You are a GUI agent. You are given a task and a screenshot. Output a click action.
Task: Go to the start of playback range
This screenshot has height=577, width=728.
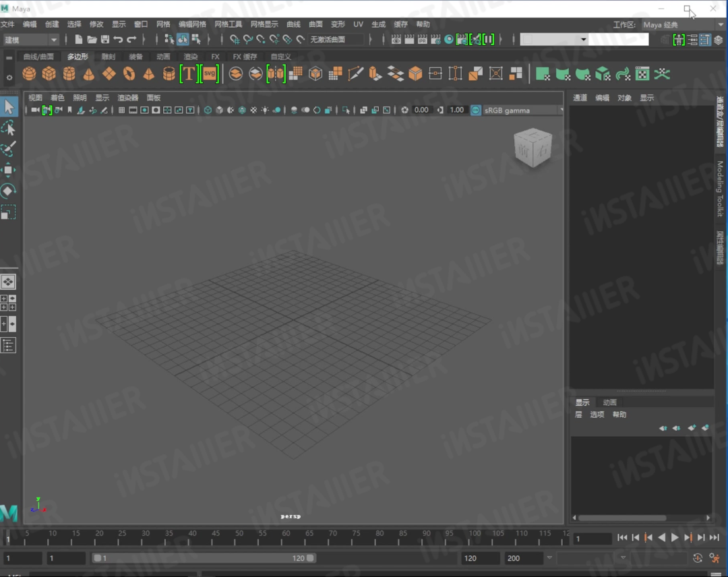(622, 537)
